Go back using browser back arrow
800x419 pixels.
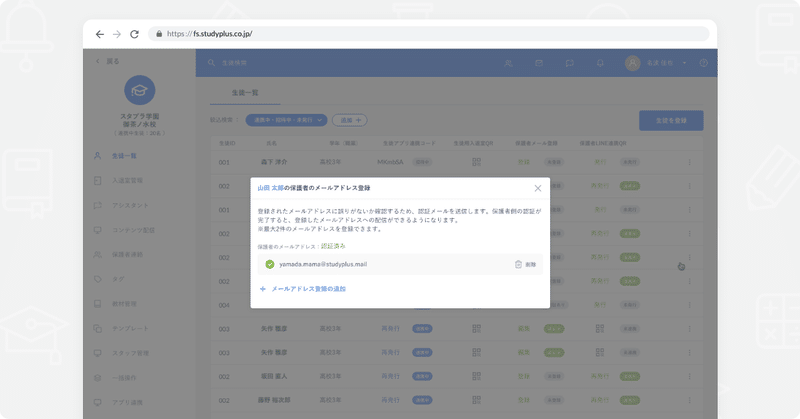pyautogui.click(x=99, y=34)
